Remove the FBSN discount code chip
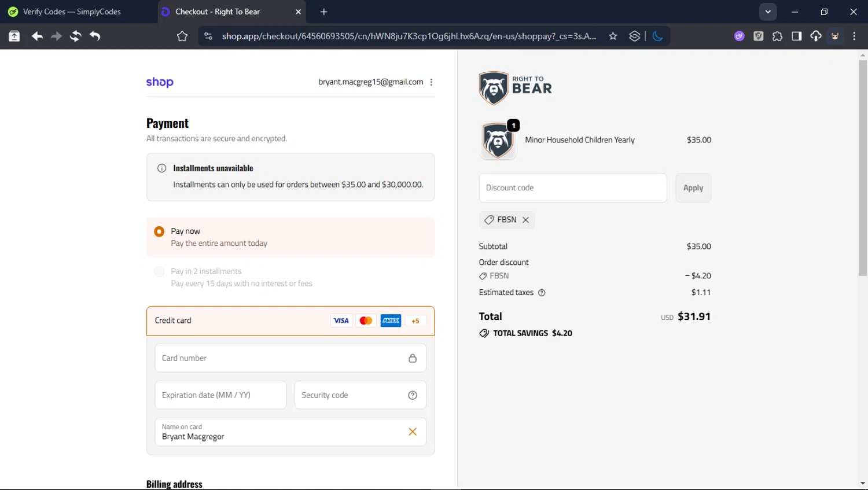 pos(526,220)
